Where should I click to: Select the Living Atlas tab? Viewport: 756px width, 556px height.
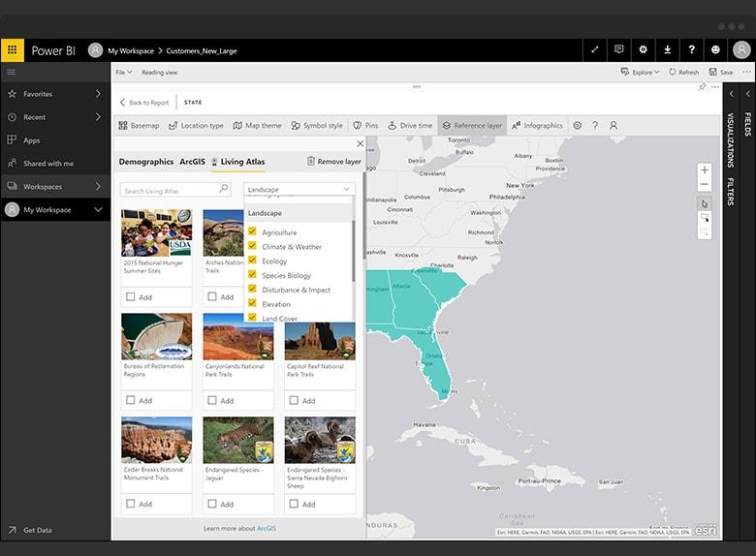click(238, 162)
